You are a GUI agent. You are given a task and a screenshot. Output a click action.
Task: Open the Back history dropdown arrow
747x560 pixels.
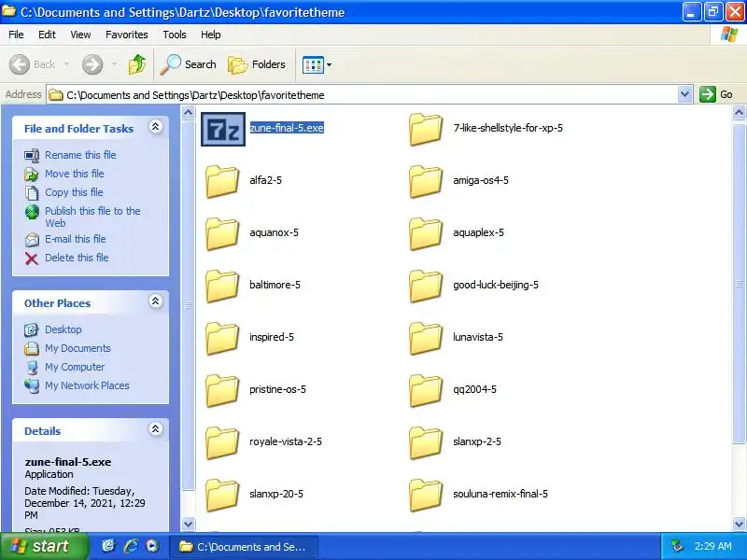66,64
